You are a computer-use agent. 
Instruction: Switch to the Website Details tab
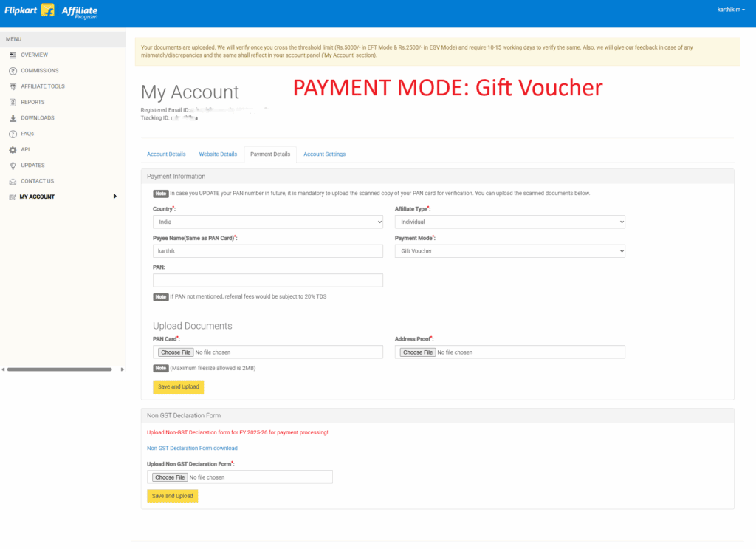[218, 154]
